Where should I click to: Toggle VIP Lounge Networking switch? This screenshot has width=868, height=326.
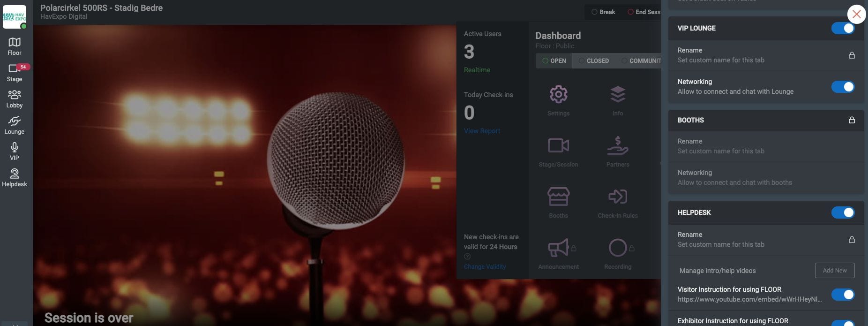point(843,87)
